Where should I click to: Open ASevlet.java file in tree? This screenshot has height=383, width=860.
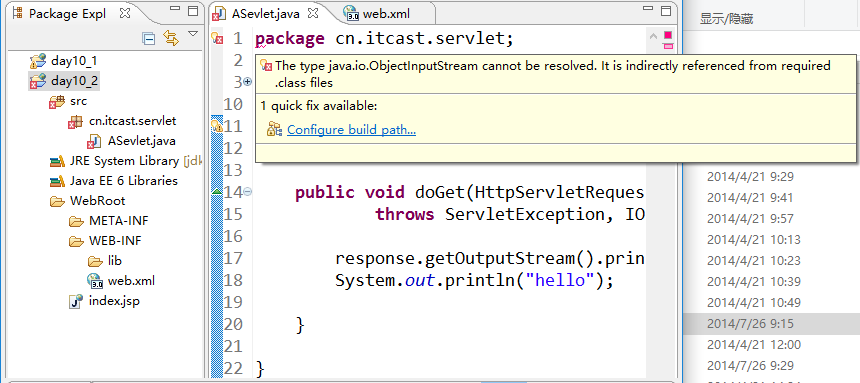coord(142,141)
